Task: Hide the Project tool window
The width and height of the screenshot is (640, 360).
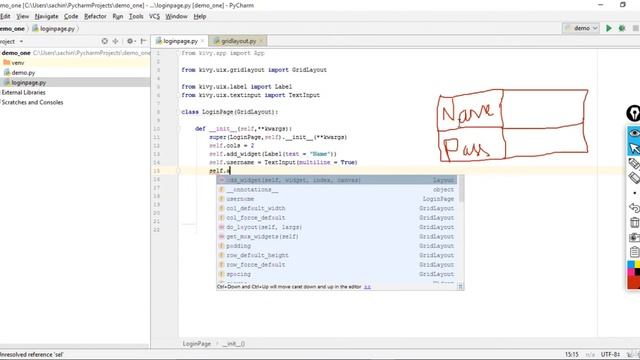Action: tap(143, 41)
